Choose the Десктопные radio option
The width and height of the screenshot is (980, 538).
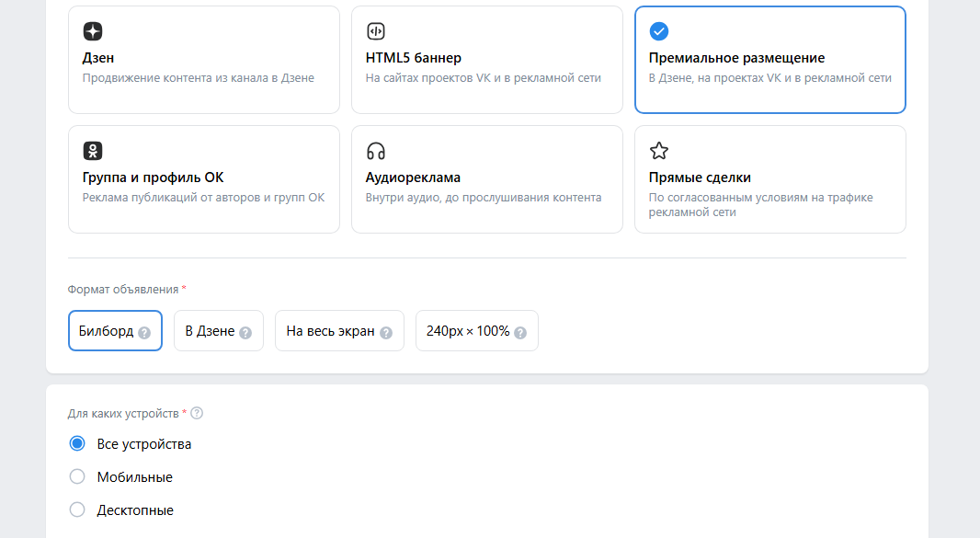tap(77, 509)
